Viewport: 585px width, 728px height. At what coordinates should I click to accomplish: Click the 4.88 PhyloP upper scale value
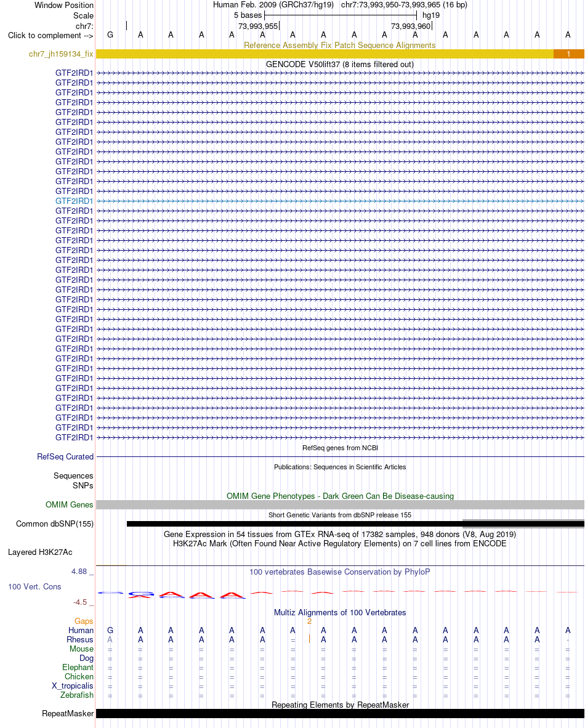79,572
